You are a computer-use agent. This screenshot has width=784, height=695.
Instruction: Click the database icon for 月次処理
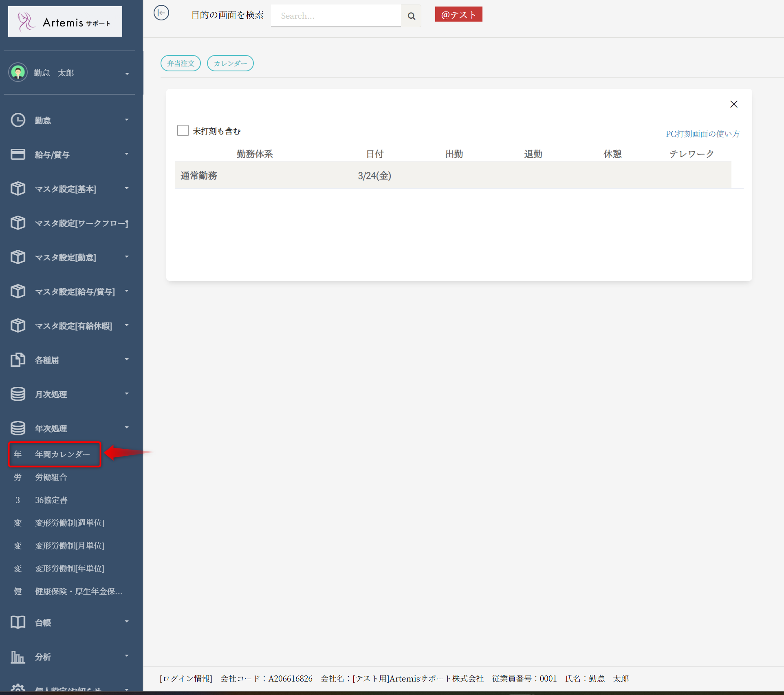point(18,394)
